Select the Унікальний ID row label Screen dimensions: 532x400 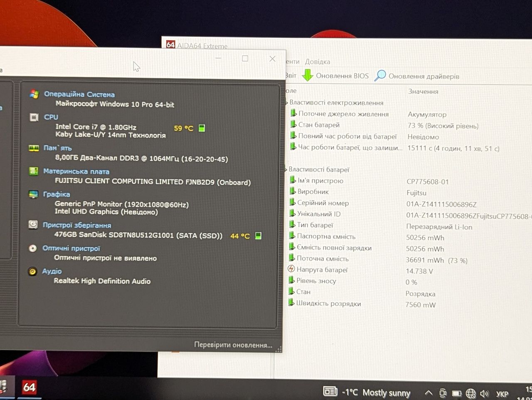[319, 214]
